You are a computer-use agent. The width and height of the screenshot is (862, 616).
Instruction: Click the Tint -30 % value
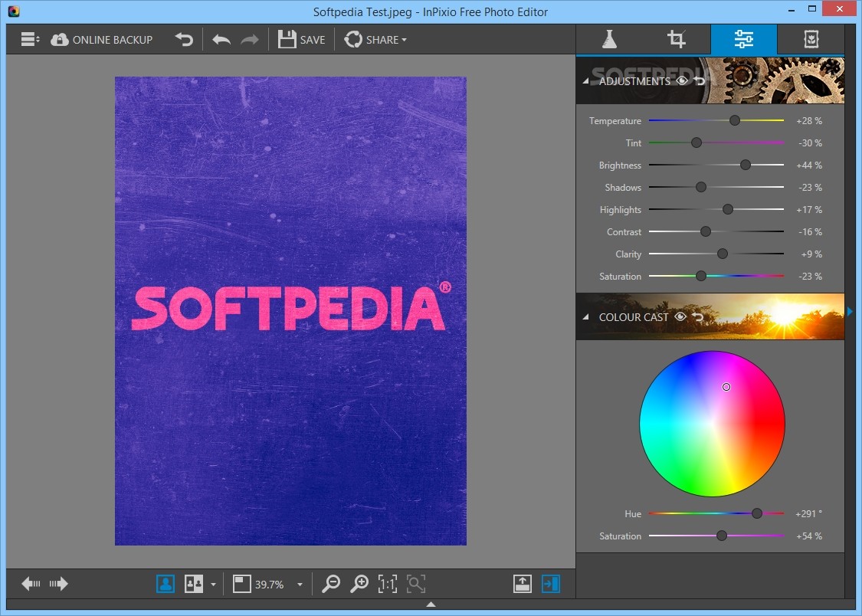coord(811,143)
